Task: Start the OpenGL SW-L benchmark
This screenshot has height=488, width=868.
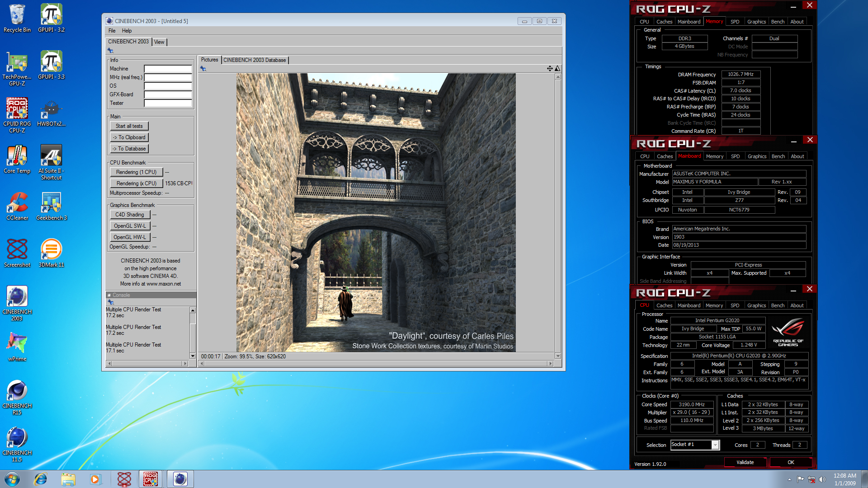Action: [129, 226]
